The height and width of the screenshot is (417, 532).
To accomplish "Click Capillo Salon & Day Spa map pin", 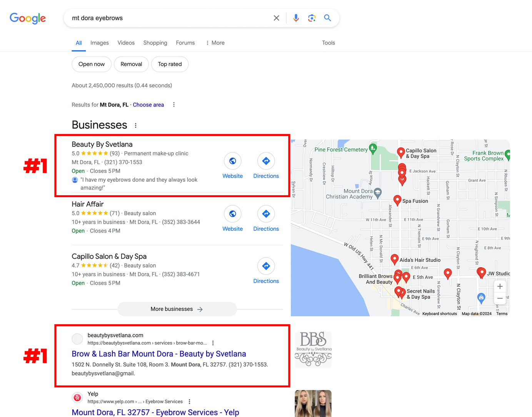I will tap(400, 153).
